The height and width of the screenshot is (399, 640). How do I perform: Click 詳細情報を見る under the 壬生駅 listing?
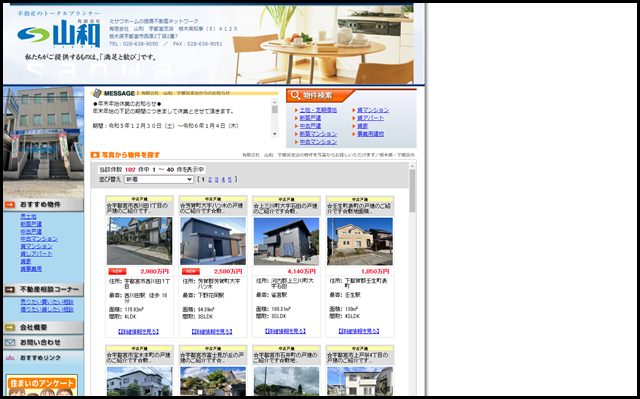coord(359,331)
